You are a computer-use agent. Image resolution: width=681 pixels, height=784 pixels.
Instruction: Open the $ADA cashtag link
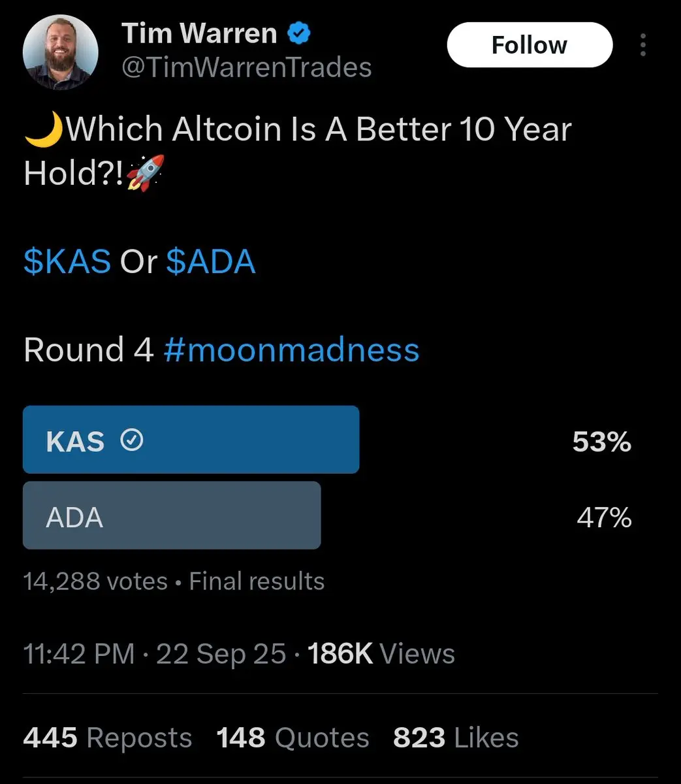tap(211, 262)
